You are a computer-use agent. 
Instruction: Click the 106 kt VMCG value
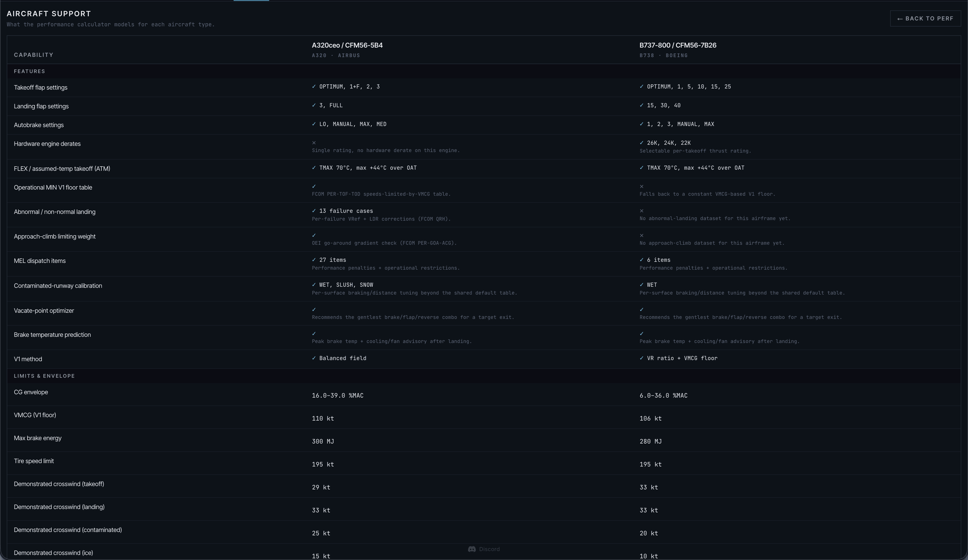point(650,419)
